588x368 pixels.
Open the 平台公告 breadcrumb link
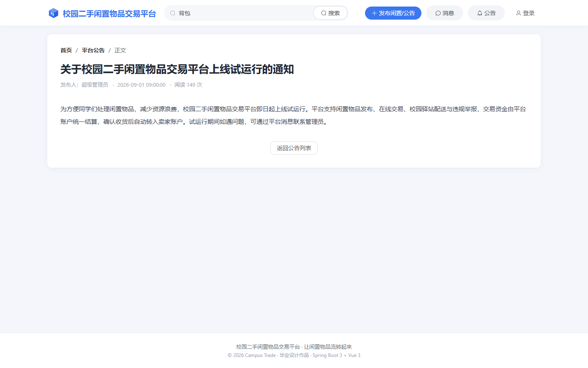click(x=93, y=50)
